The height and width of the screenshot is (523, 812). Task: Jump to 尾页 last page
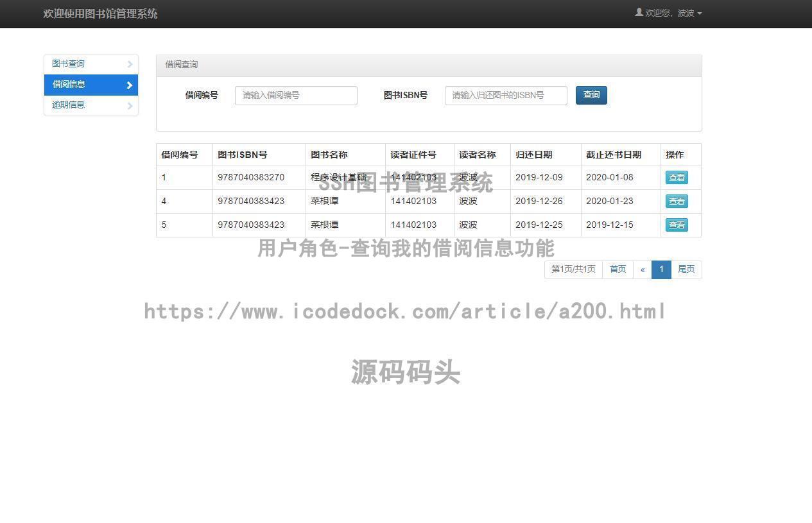pos(686,270)
